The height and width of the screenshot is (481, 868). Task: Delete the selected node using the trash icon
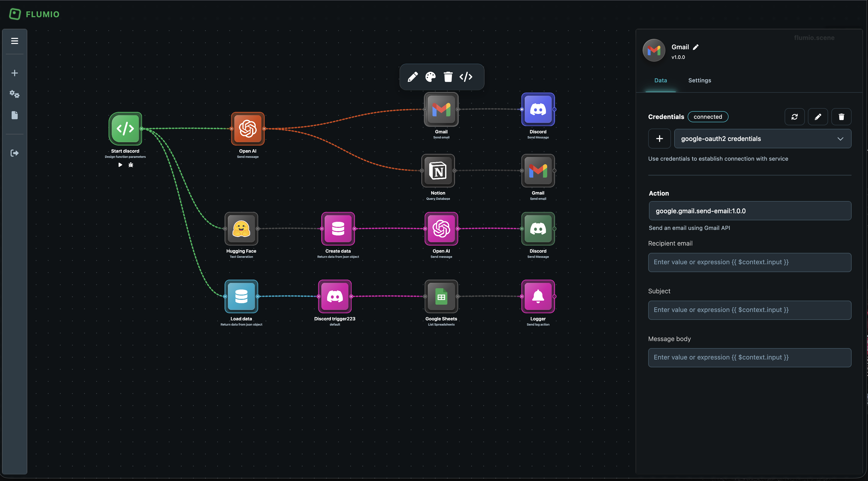(x=448, y=77)
